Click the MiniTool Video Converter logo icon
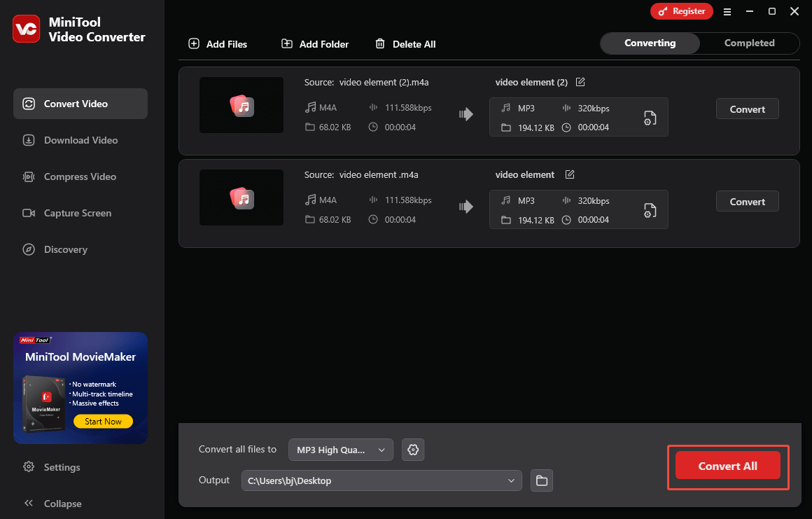Image resolution: width=812 pixels, height=519 pixels. [26, 29]
